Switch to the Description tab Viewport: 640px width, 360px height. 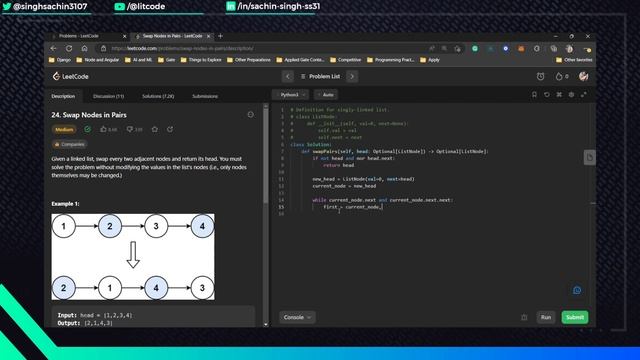63,96
